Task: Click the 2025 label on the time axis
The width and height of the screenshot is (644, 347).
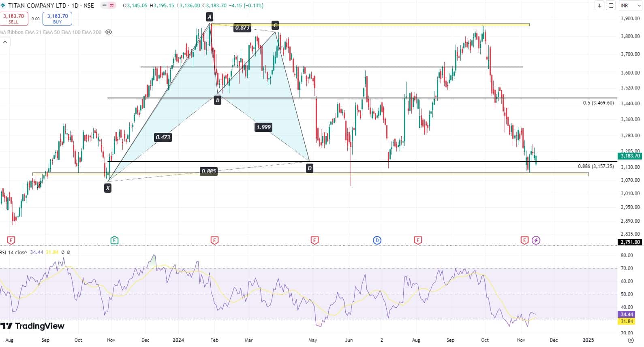Action: 588,340
